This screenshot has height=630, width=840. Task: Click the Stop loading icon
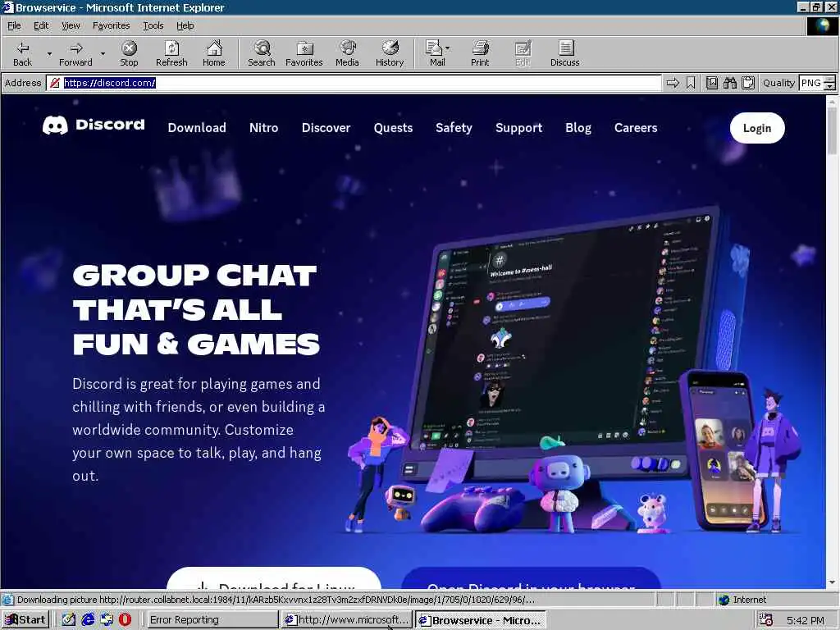(129, 48)
